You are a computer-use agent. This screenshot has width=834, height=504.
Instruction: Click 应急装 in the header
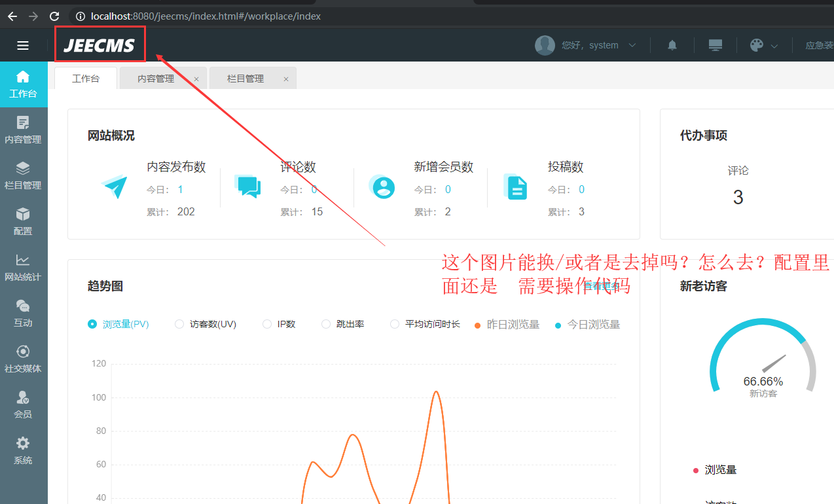click(819, 45)
